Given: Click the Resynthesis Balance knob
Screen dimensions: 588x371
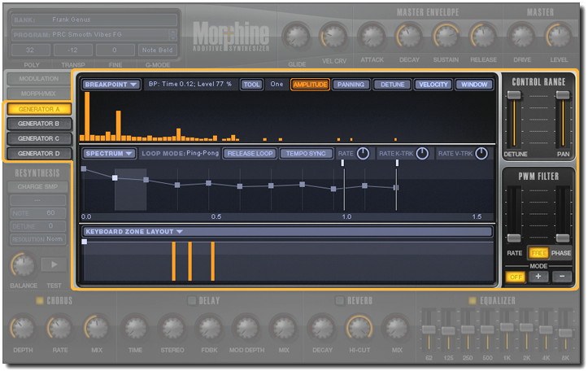Looking at the screenshot, I should point(24,264).
